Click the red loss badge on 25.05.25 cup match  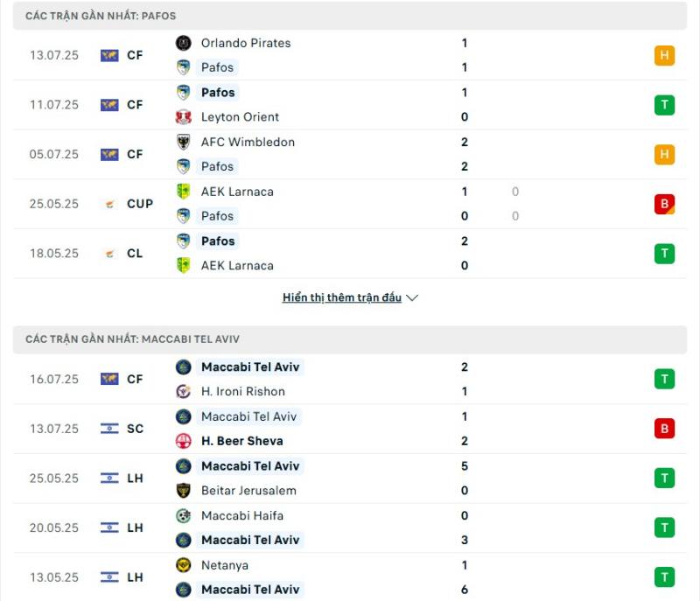(x=664, y=204)
